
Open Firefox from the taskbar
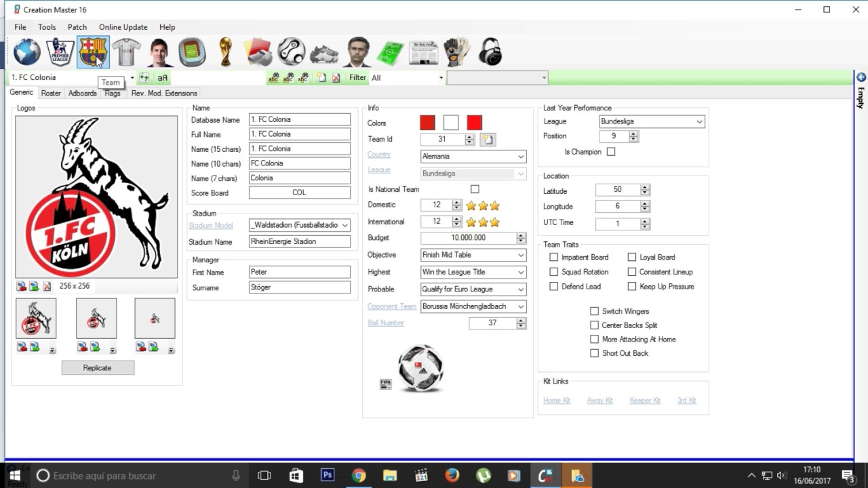[452, 476]
